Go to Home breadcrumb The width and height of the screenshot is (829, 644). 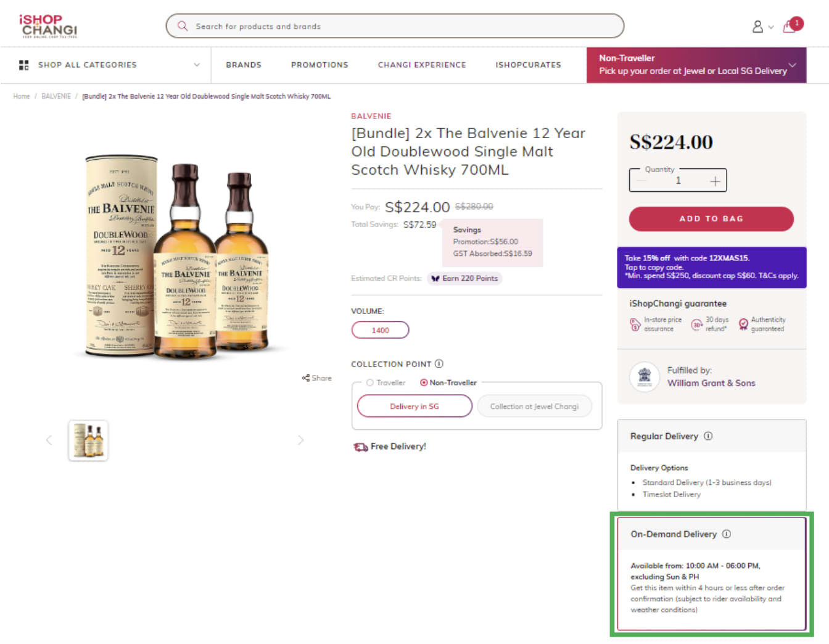[x=22, y=96]
